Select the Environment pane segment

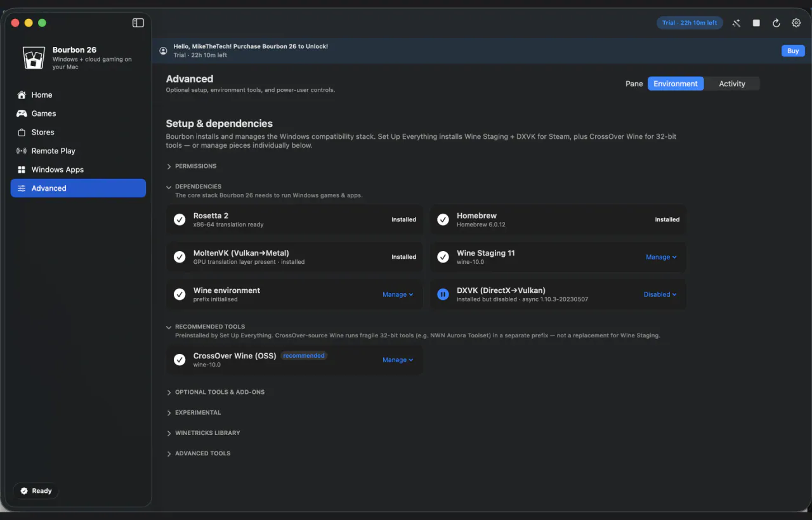click(676, 84)
